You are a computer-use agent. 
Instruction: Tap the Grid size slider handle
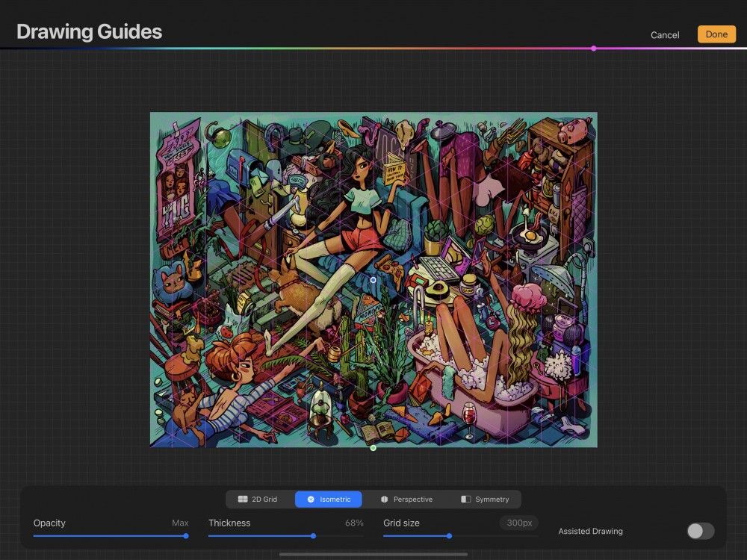point(449,535)
